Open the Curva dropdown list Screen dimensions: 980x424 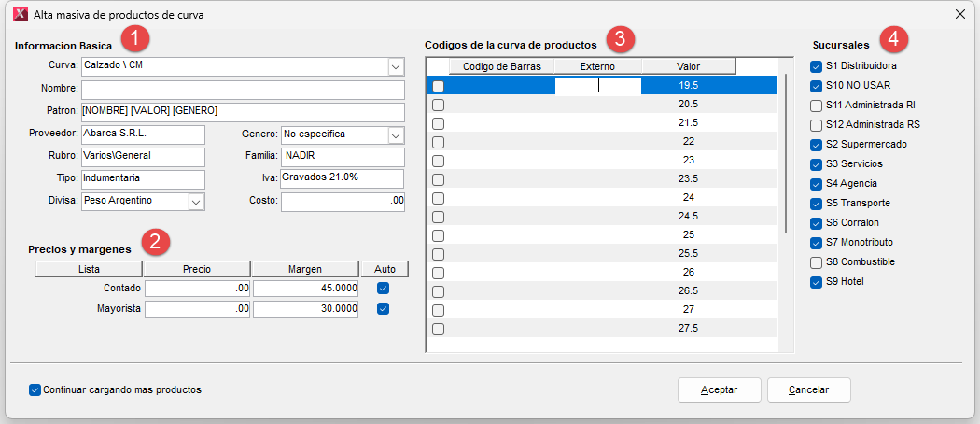click(396, 66)
